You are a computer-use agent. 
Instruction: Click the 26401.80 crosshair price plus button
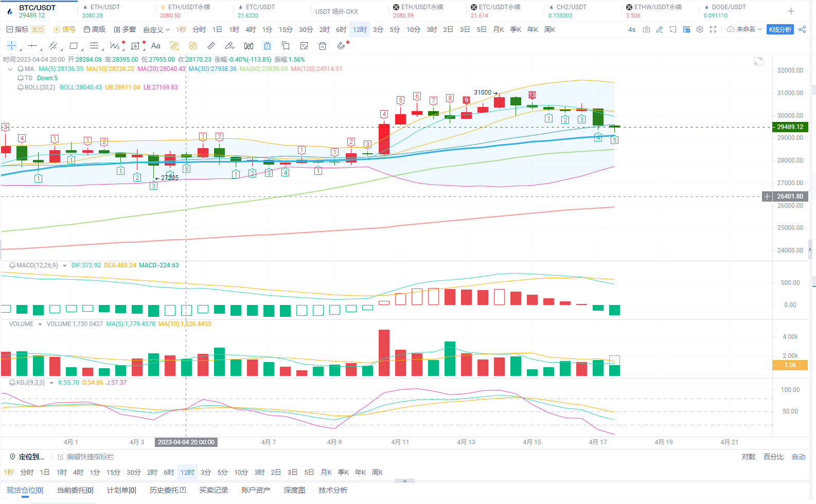coord(767,196)
